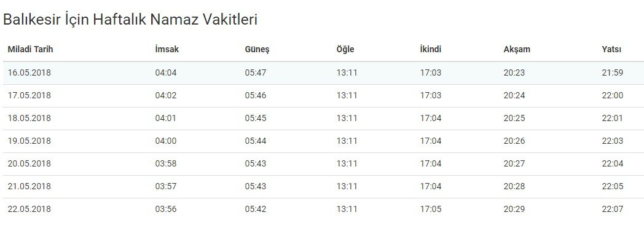Image resolution: width=644 pixels, height=231 pixels.
Task: Click the 19.05.2018 date cell
Action: 29,141
